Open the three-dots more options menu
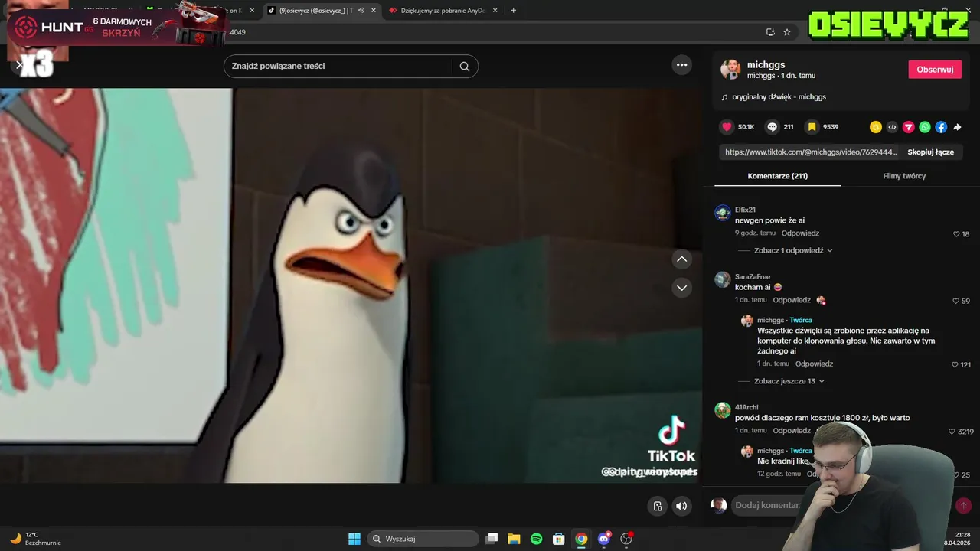980x551 pixels. (682, 65)
